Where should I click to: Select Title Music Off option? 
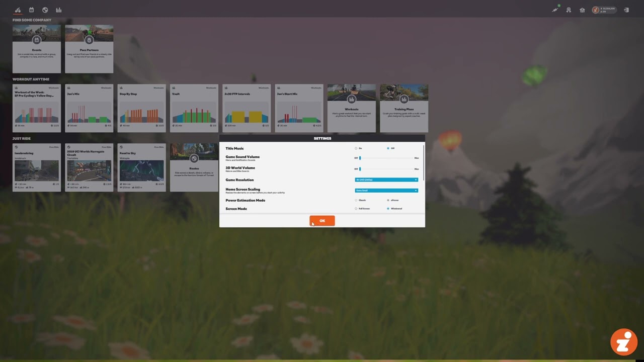[388, 148]
